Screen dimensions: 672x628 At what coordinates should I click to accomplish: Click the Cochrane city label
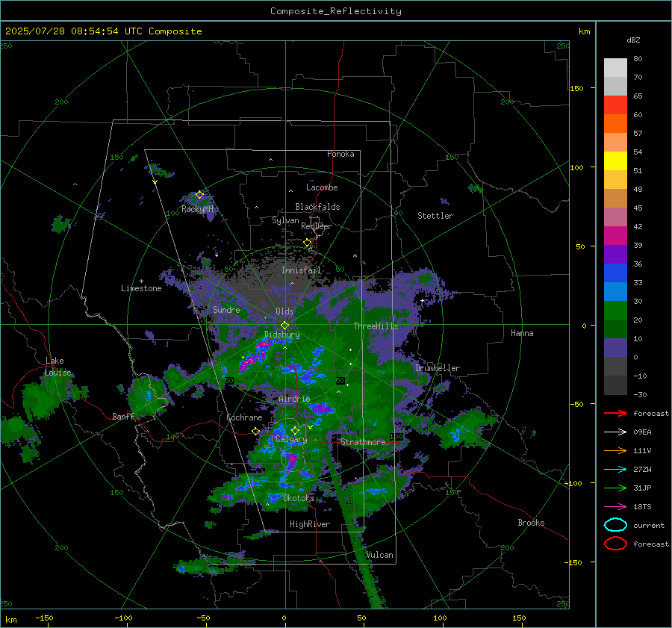pyautogui.click(x=244, y=417)
